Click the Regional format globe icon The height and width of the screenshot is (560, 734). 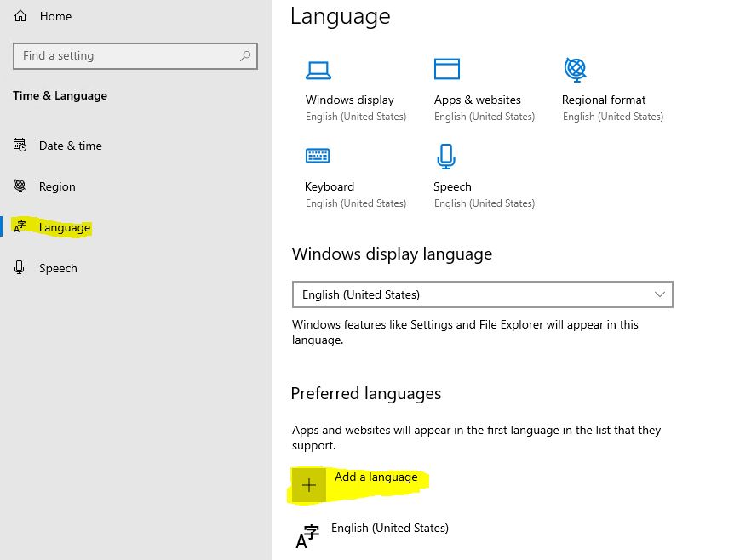point(576,70)
